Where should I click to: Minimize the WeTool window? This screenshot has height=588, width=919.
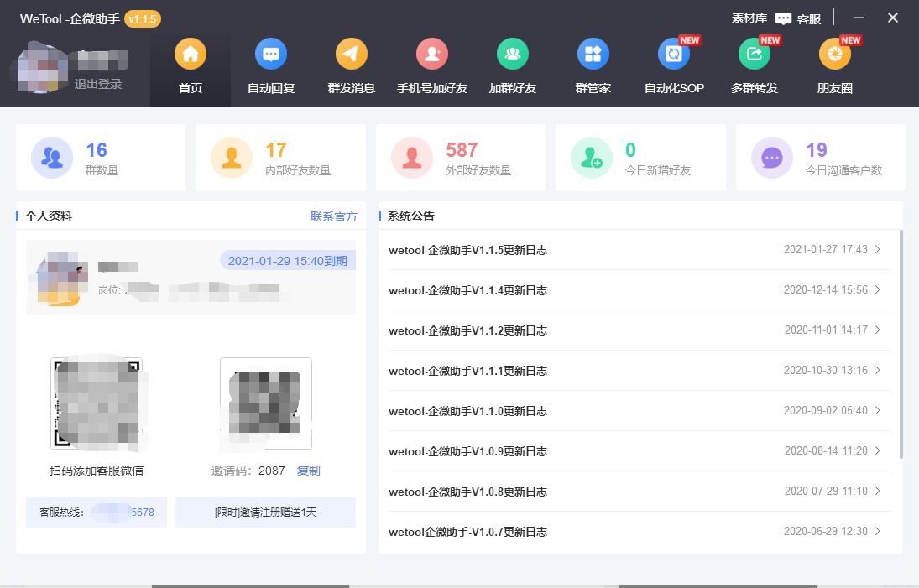click(859, 18)
